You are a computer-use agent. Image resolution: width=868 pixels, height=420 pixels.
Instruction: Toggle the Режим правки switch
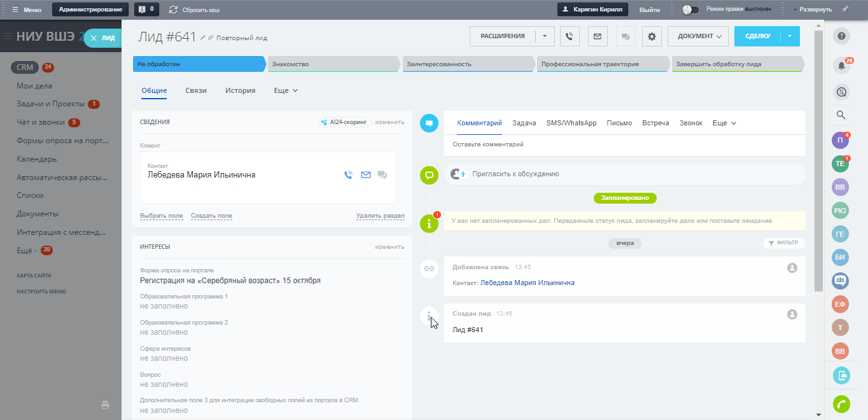[690, 10]
